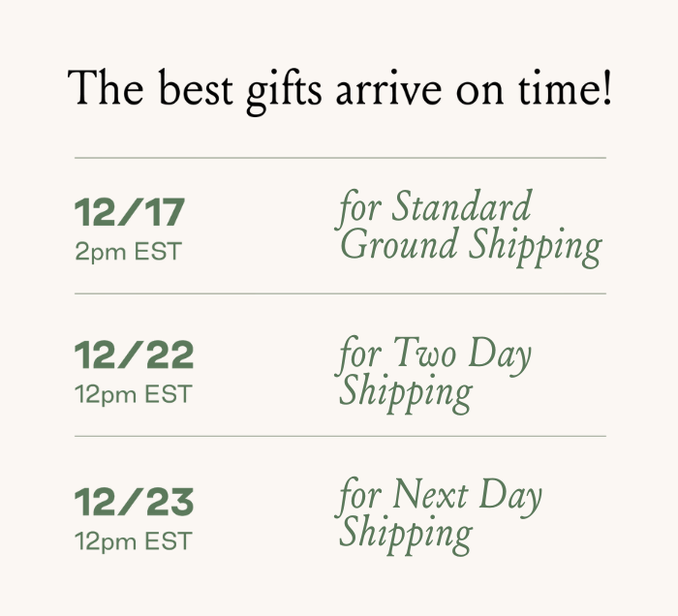The image size is (678, 616).
Task: Click '12pm EST' under the 12/23 date
Action: click(134, 540)
